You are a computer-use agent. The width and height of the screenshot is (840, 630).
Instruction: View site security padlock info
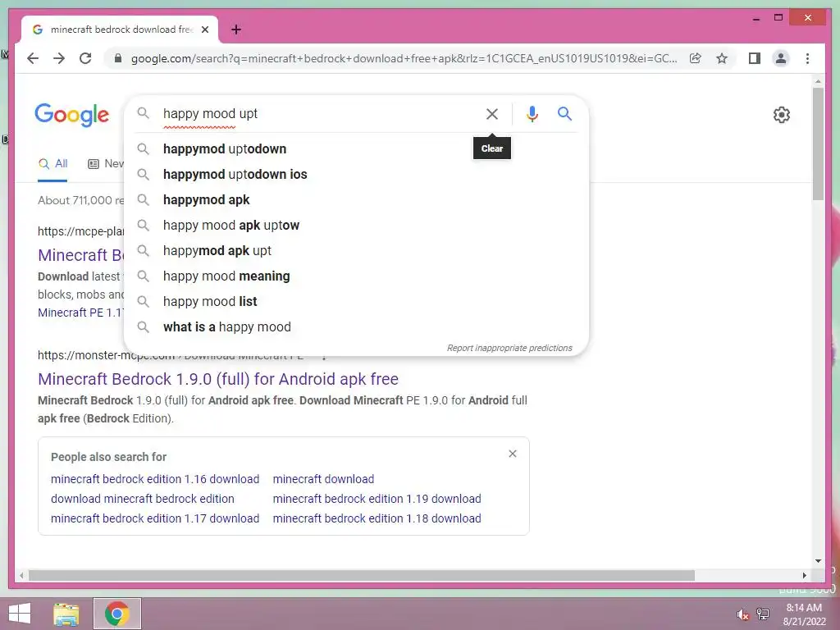[x=118, y=58]
